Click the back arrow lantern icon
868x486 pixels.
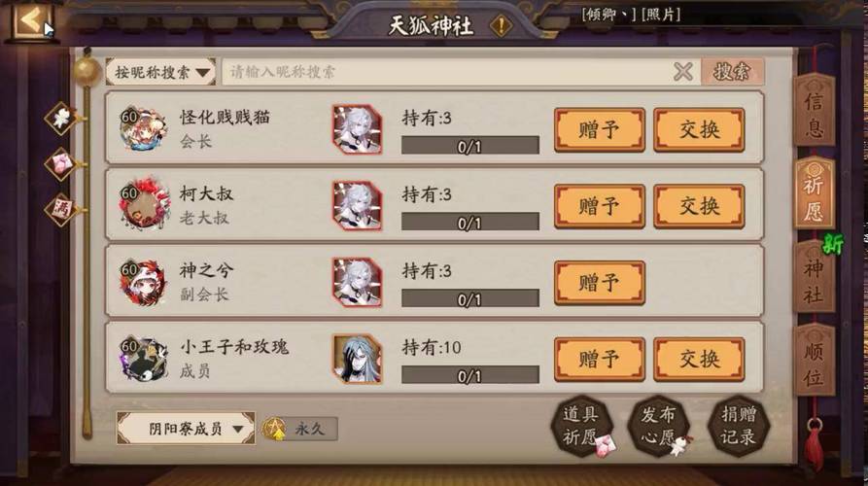coord(30,21)
